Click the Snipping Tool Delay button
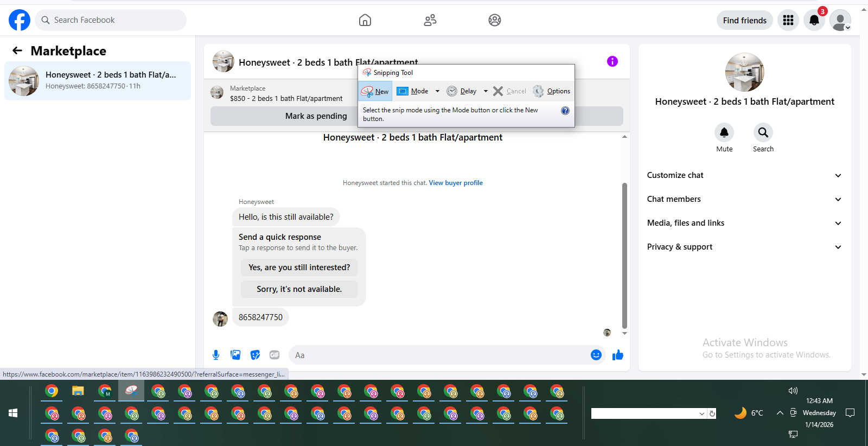868x446 pixels. [462, 91]
